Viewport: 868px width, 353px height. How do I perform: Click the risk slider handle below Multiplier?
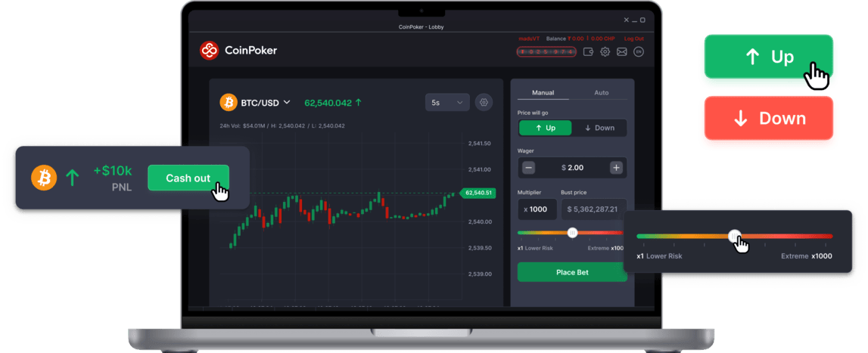tap(572, 233)
